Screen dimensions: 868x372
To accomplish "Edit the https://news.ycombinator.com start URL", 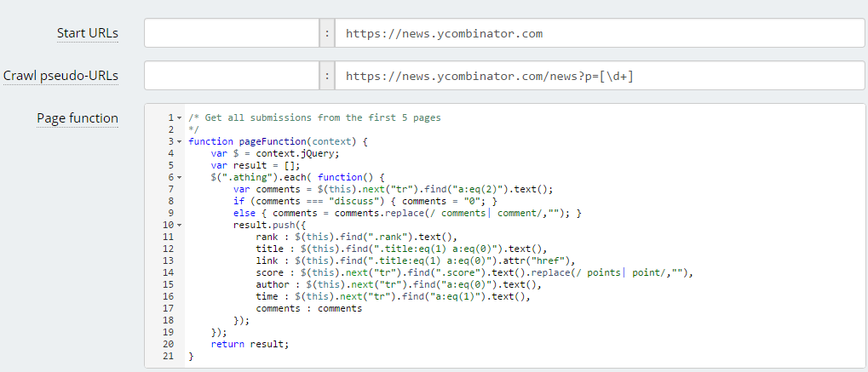I will coord(600,33).
